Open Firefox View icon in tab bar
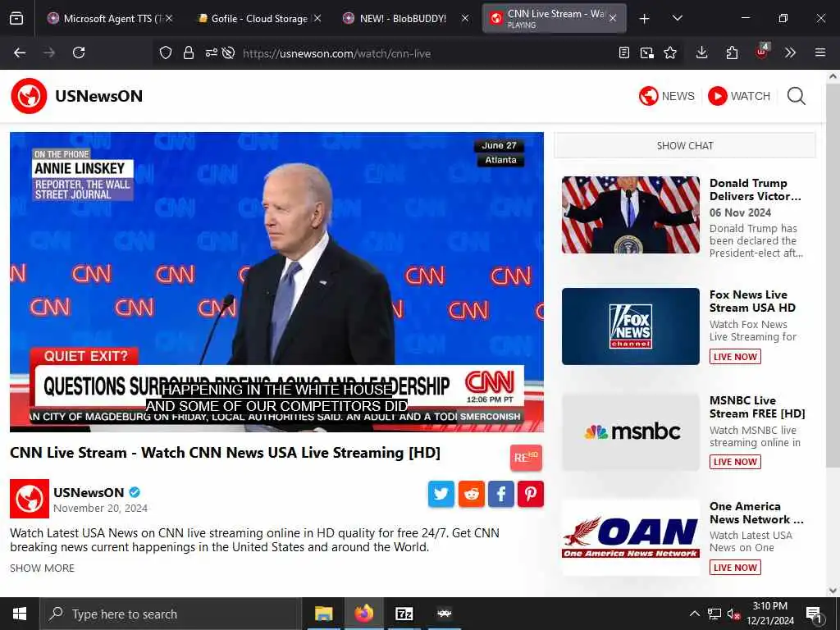Viewport: 840px width, 630px height. [x=16, y=19]
